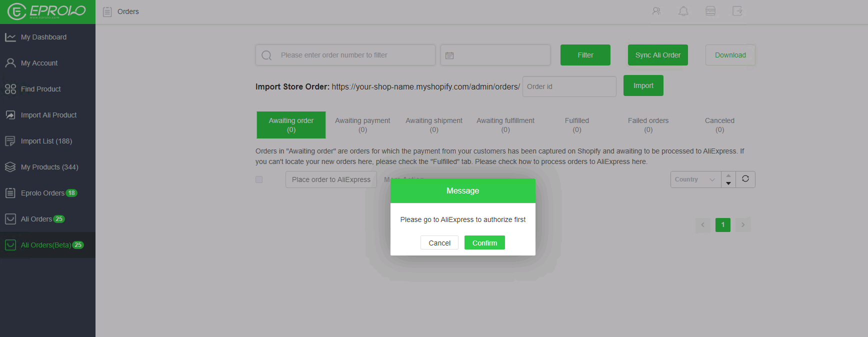Go to previous page arrow
The image size is (868, 337).
tap(703, 225)
